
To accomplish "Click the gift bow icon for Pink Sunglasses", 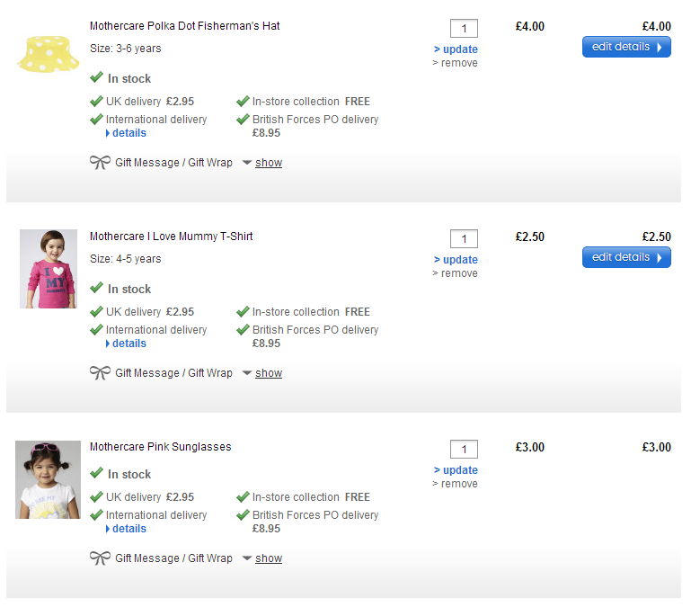I will click(x=100, y=558).
